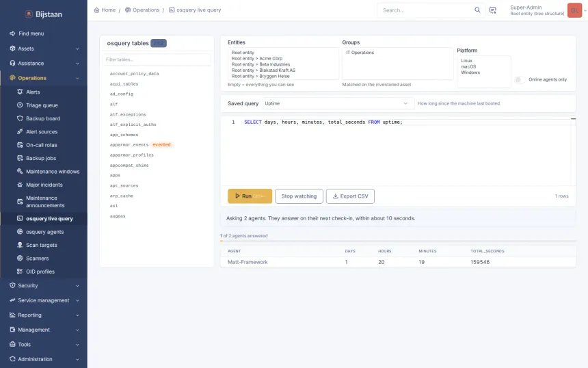The width and height of the screenshot is (588, 368).
Task: Click the Scan targets icon
Action: [20, 245]
